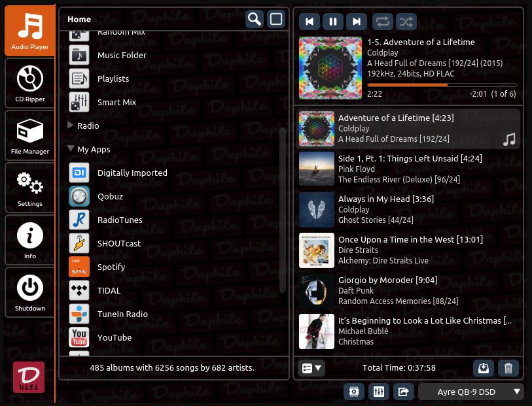The image size is (532, 406).
Task: Open the Digitally Imported app icon
Action: tap(79, 173)
